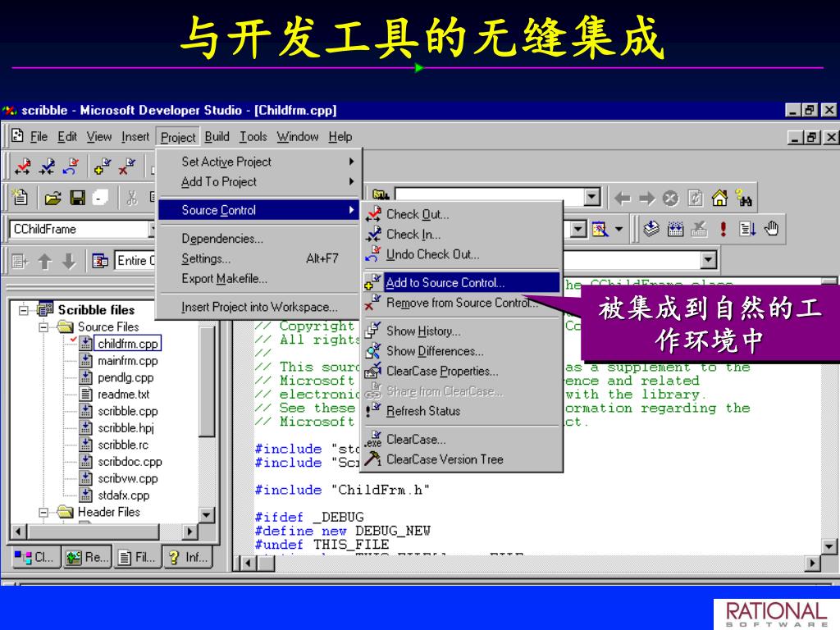840x630 pixels.
Task: Open the dropdown arrow beside WizardBar wand
Action: [619, 230]
